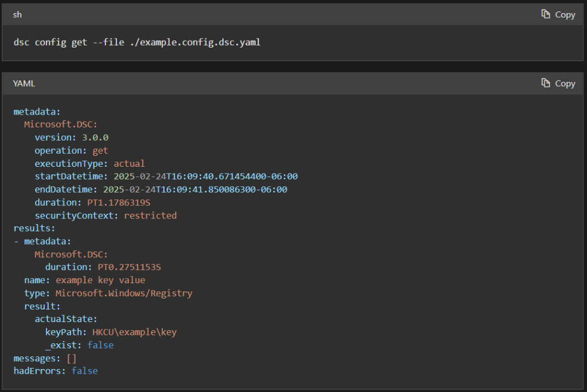Click 'version: 3.0.0' line

tap(72, 138)
